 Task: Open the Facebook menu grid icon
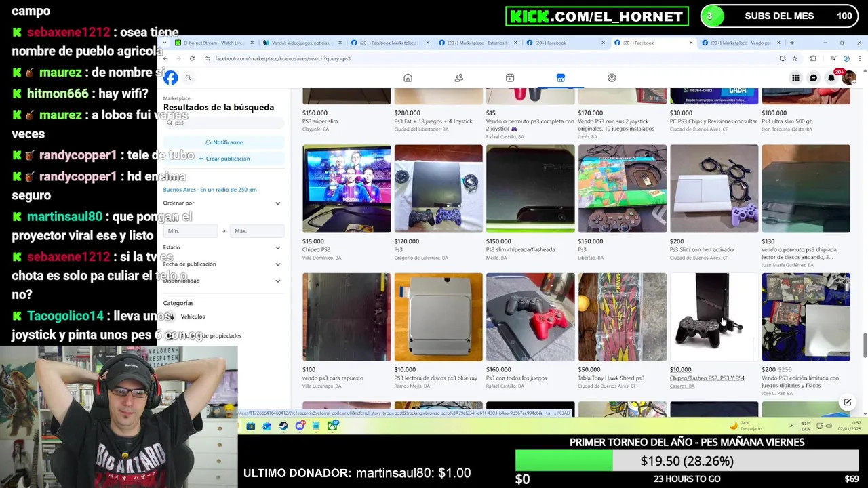click(795, 78)
